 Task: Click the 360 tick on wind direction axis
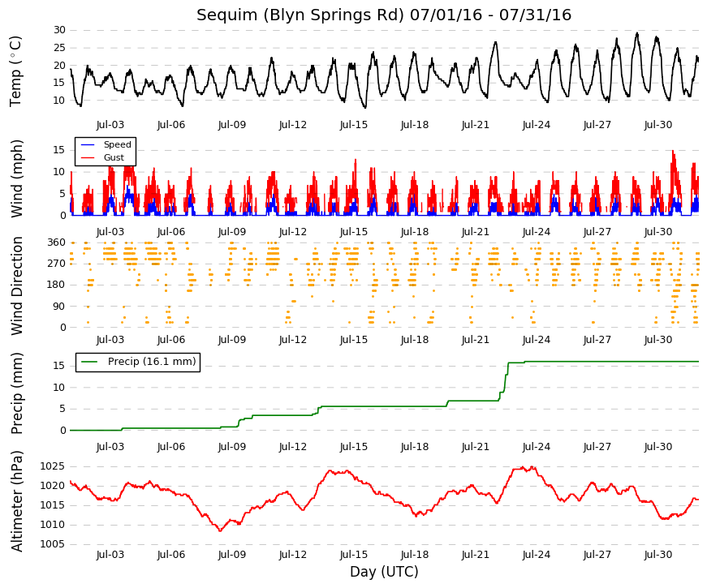point(56,242)
